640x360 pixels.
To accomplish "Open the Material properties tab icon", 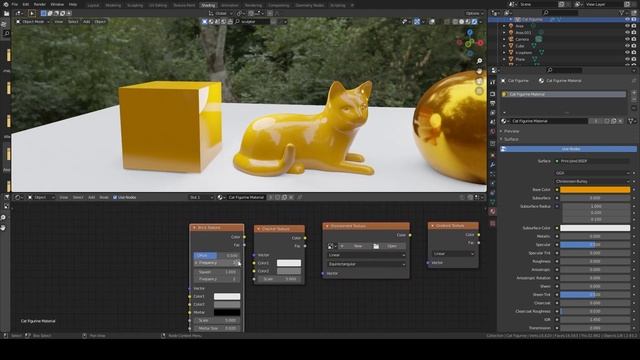I will coord(493,211).
